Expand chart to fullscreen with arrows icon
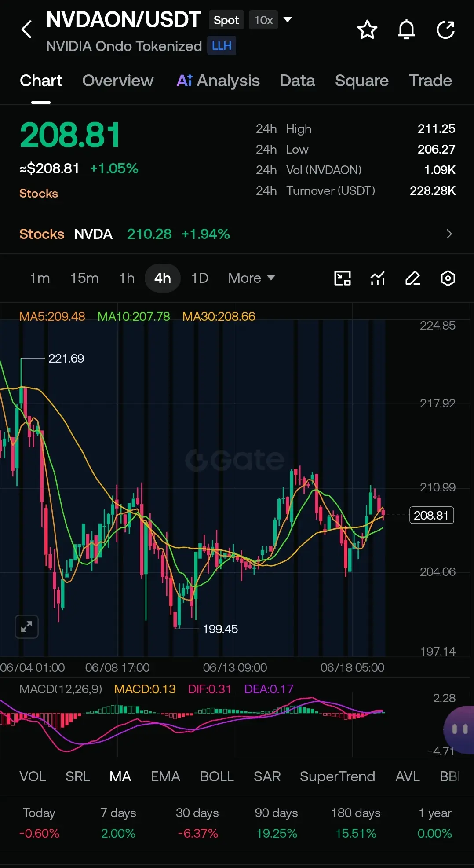 [x=27, y=626]
